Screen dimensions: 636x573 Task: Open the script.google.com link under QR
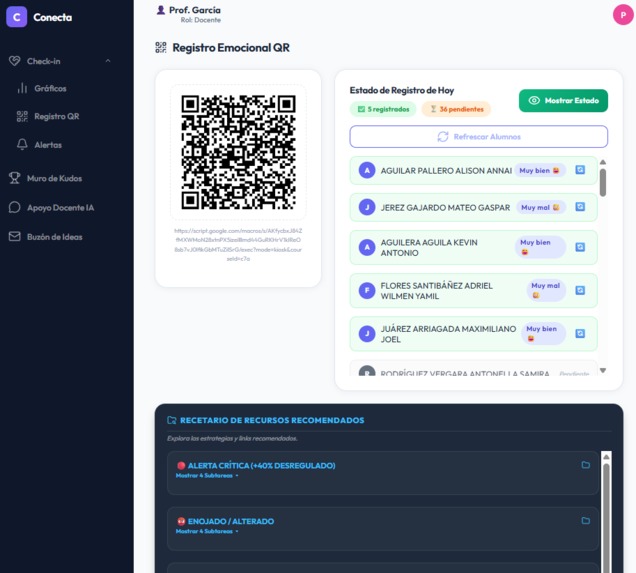pyautogui.click(x=238, y=245)
